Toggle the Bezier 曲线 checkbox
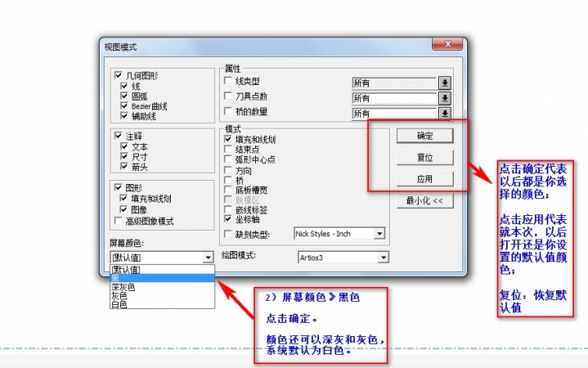 pos(124,105)
